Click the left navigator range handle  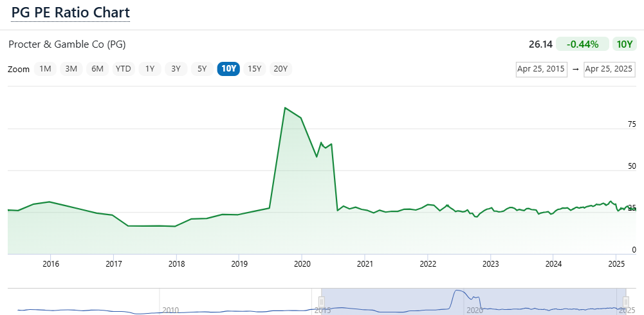(322, 303)
